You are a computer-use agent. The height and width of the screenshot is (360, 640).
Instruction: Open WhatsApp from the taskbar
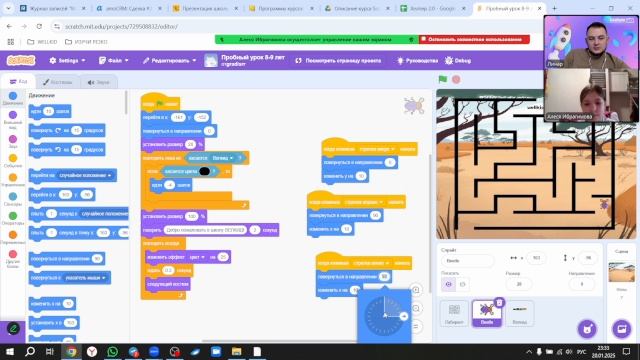(x=113, y=351)
